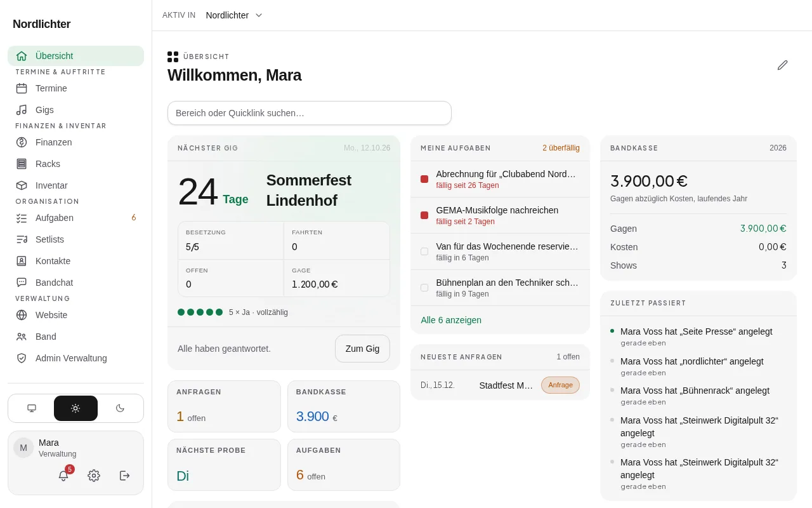This screenshot has width=812, height=508.
Task: Click the Bereich oder Quicklink search field
Action: point(310,113)
